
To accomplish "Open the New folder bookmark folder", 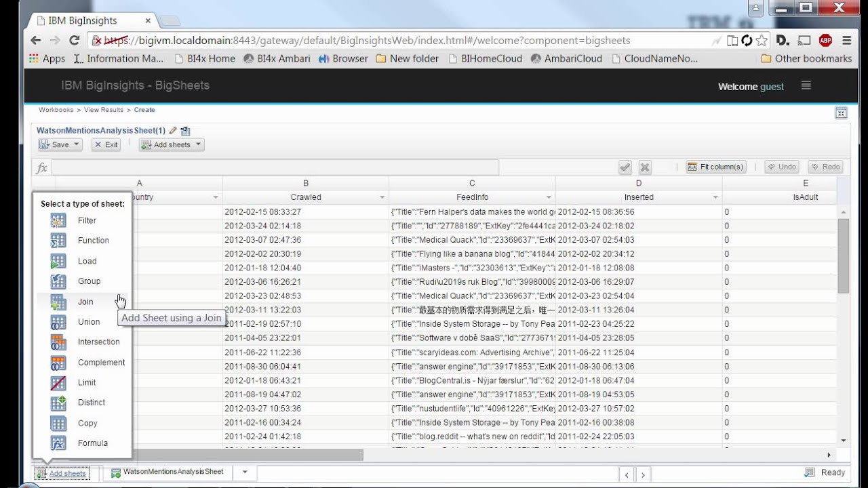I will 407,58.
